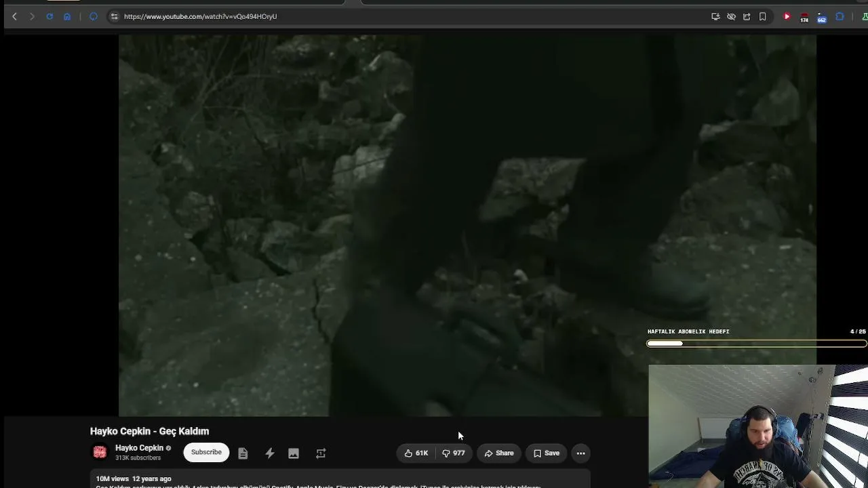The image size is (868, 488).
Task: Share this page from the address bar
Action: (x=747, y=16)
